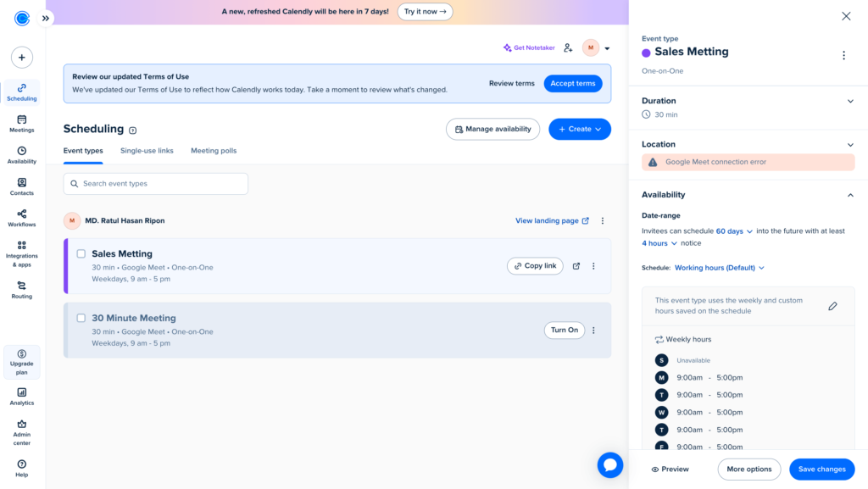Click Preview in the side panel

(670, 470)
